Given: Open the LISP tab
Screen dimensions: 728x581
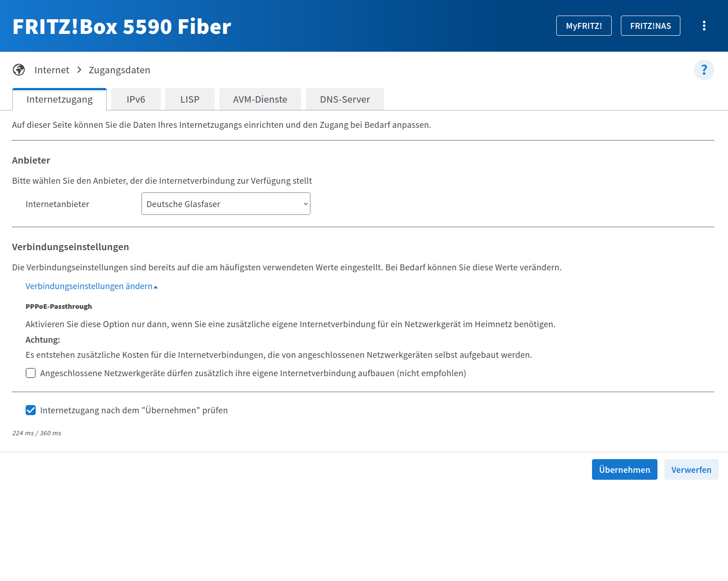Looking at the screenshot, I should tap(190, 99).
